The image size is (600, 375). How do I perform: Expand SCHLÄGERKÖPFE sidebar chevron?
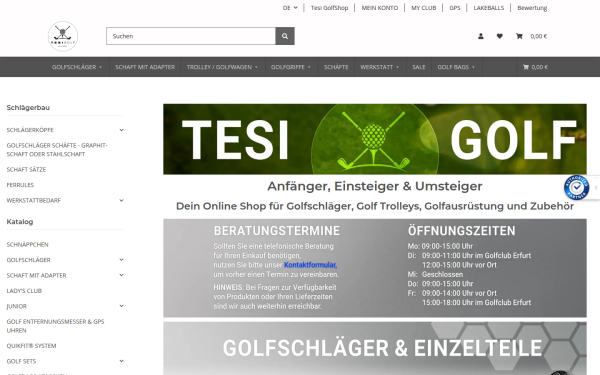point(121,130)
